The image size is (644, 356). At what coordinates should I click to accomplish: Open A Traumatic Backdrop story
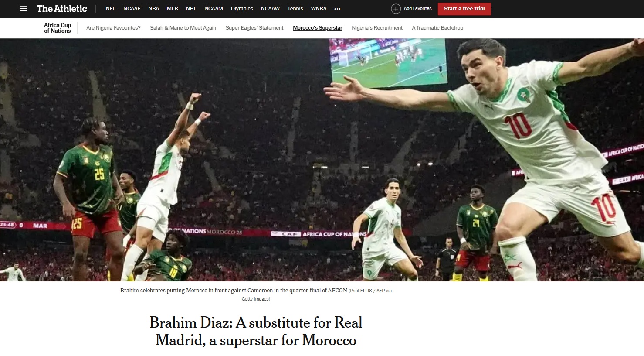click(x=437, y=28)
